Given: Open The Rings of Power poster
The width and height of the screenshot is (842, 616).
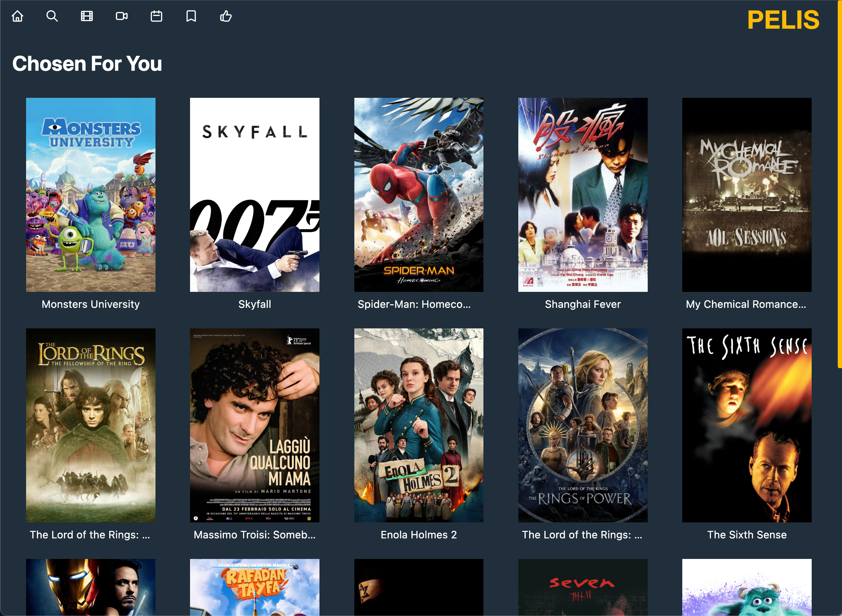Looking at the screenshot, I should [x=583, y=425].
